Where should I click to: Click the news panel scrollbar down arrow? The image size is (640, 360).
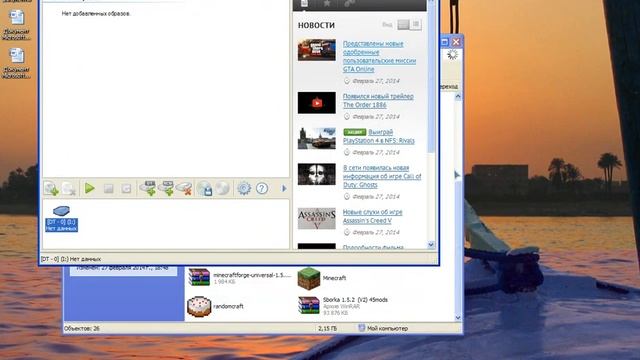click(x=431, y=245)
